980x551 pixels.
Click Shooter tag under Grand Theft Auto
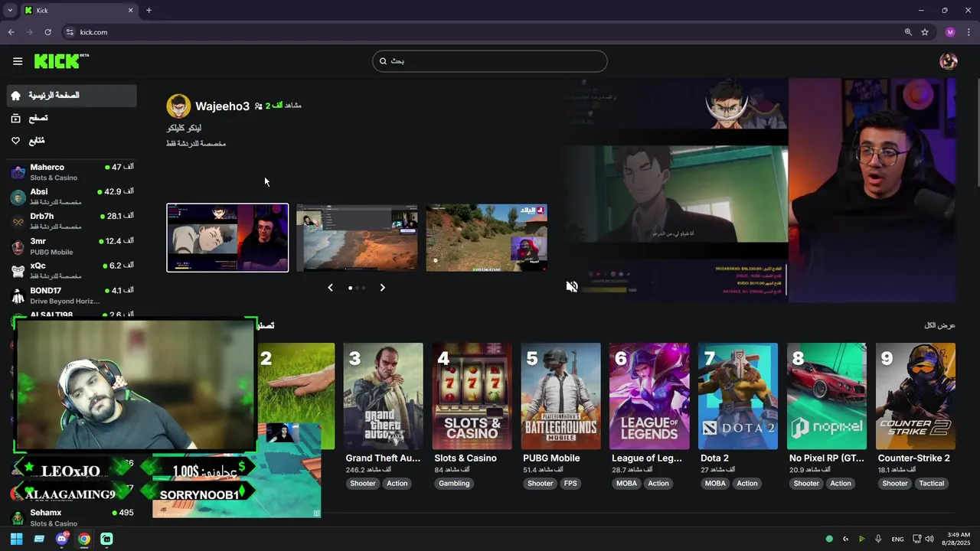(363, 484)
